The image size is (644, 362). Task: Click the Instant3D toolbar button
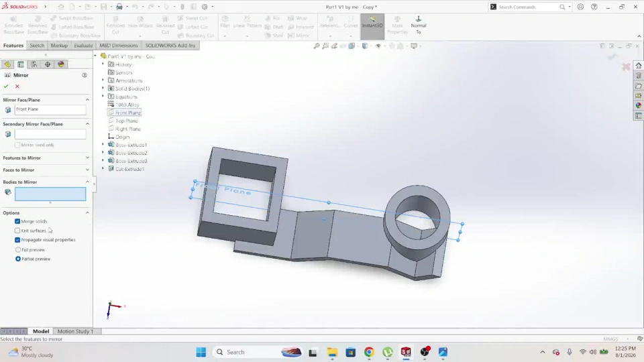tap(372, 26)
